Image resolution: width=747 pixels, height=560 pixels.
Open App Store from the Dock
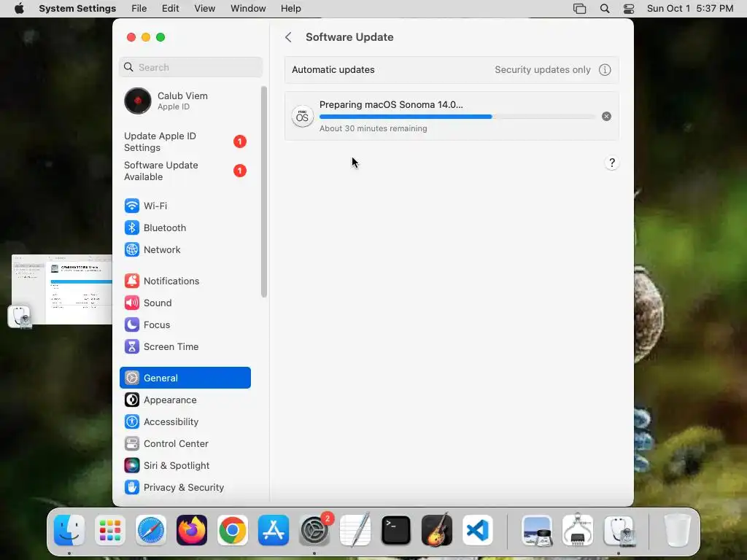click(x=274, y=530)
